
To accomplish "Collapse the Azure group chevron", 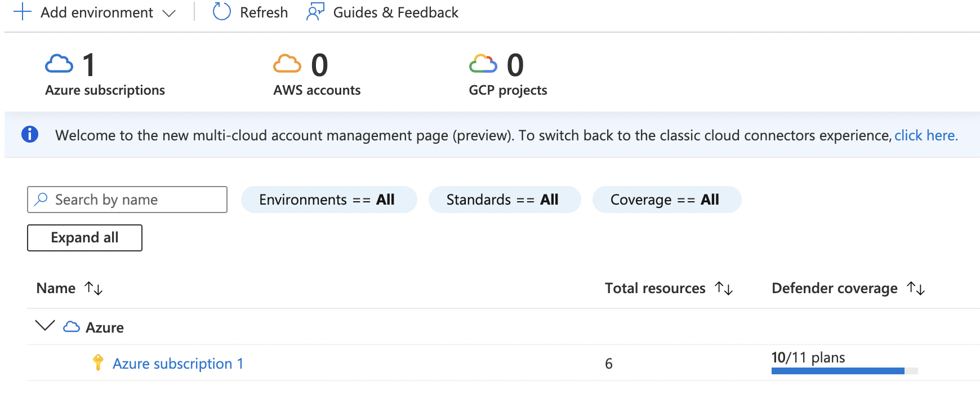I will [x=44, y=326].
